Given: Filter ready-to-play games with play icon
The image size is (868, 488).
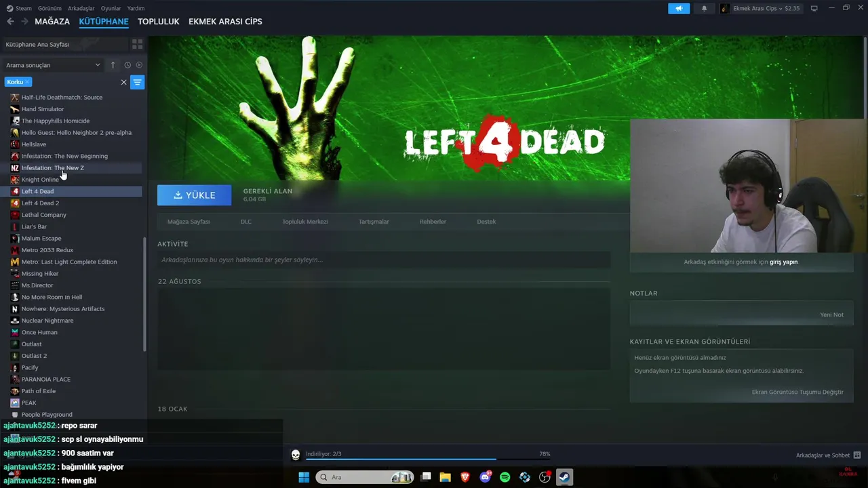Looking at the screenshot, I should (x=139, y=65).
